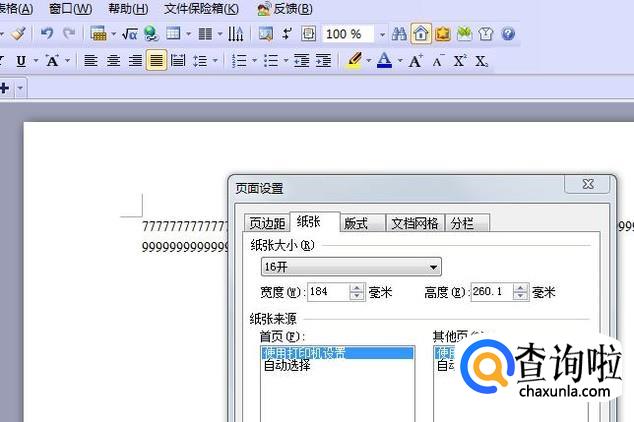This screenshot has width=634, height=422.
Task: Click the T-shirt skin icon
Action: pyautogui.click(x=486, y=34)
